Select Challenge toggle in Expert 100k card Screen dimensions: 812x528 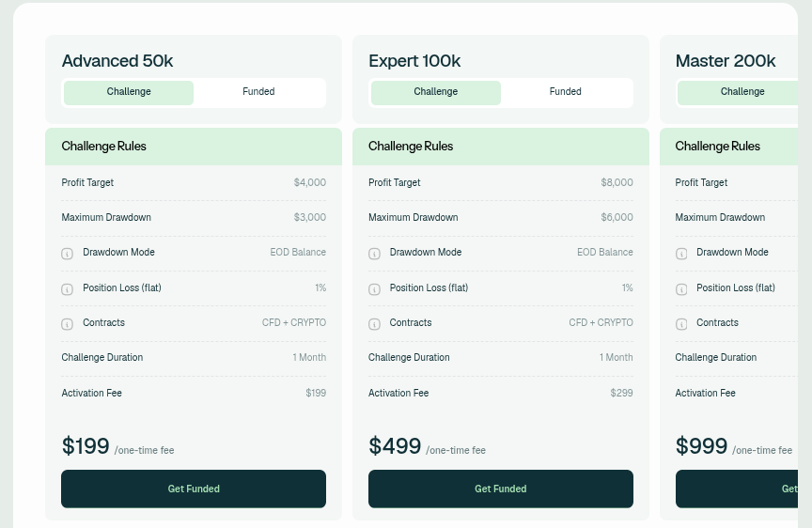pos(436,93)
